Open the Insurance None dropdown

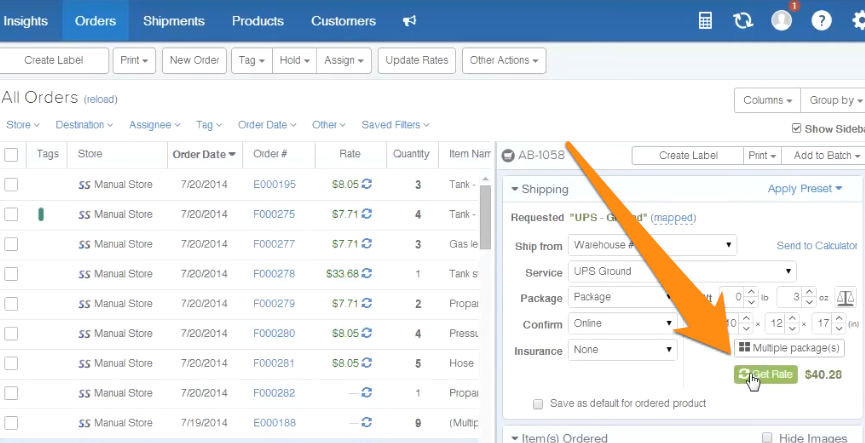click(x=623, y=350)
